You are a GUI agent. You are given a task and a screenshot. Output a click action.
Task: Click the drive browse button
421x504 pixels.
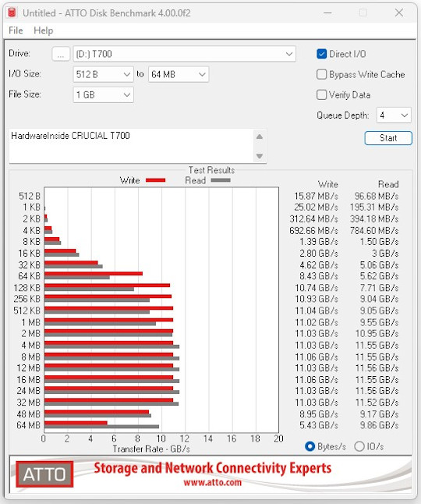click(x=61, y=54)
